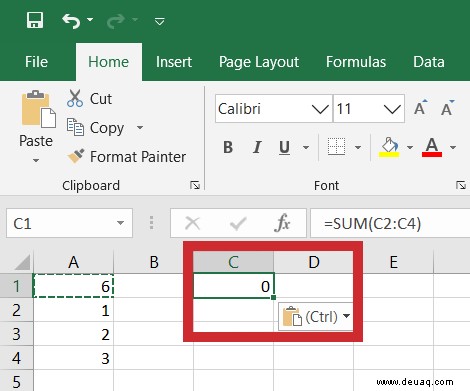
Task: Click the Paste clipboard icon
Action: click(x=39, y=109)
